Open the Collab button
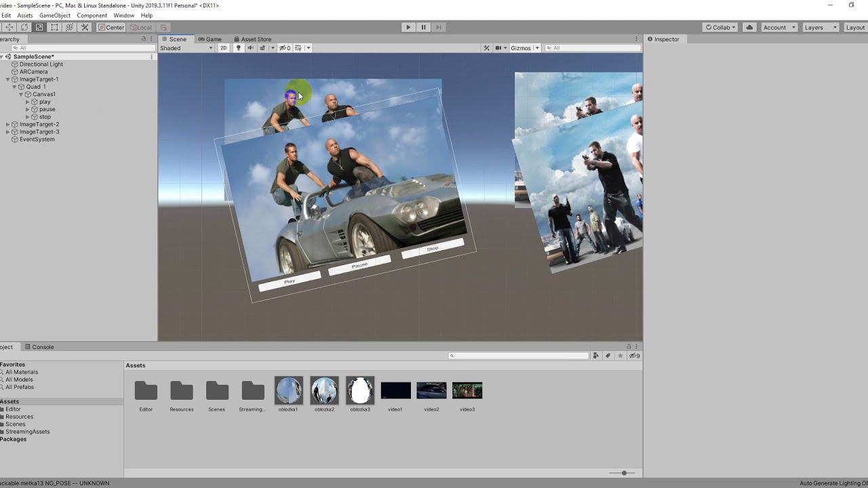The image size is (868, 488). click(720, 27)
